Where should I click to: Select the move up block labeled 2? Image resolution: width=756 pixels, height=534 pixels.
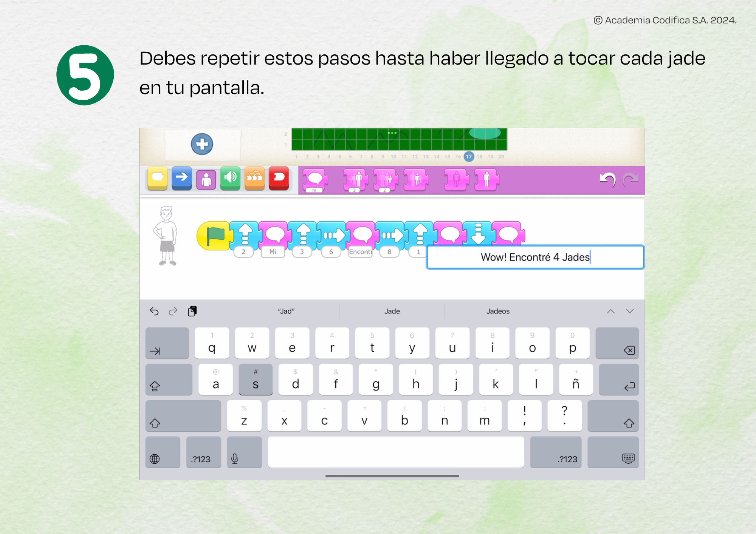[244, 236]
